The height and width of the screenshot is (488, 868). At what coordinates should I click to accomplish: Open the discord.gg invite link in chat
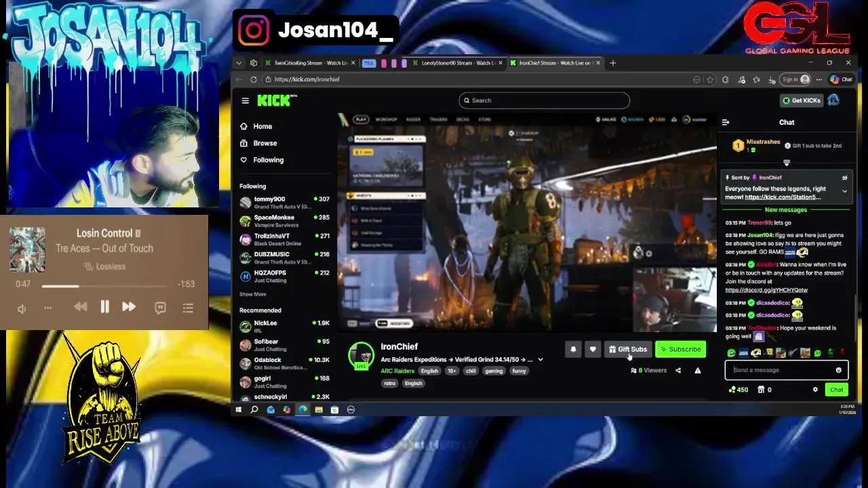(x=766, y=290)
